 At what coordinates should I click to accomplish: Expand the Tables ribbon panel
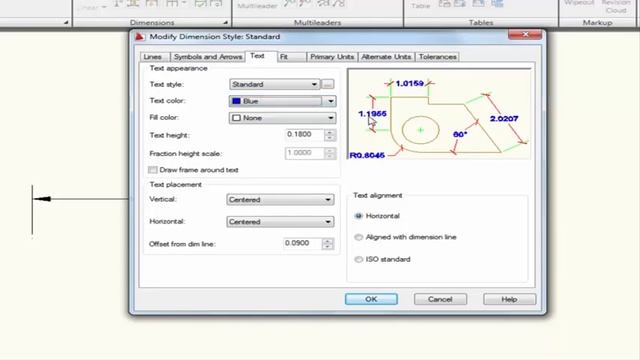(481, 22)
